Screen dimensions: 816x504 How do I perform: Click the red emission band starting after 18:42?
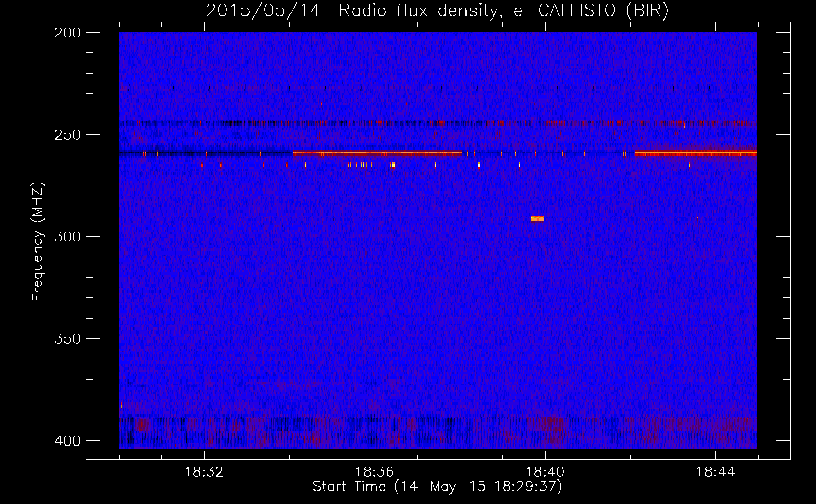[x=696, y=152]
